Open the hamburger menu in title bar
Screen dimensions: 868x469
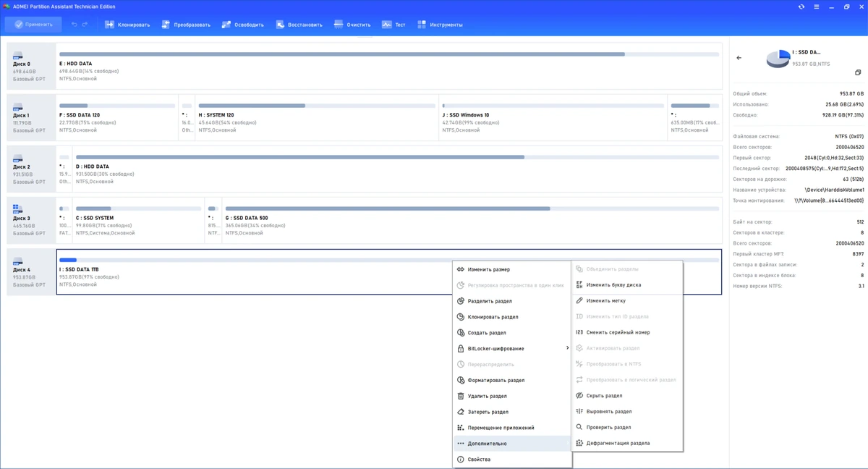pyautogui.click(x=817, y=7)
